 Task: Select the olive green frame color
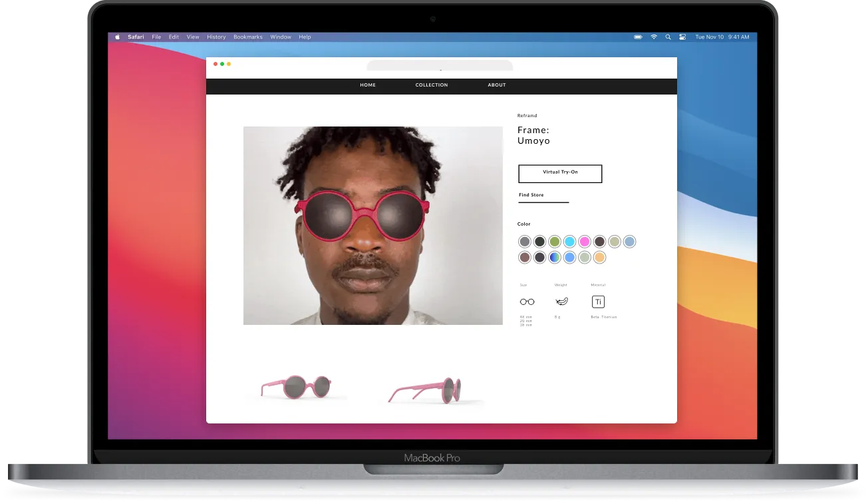(555, 242)
